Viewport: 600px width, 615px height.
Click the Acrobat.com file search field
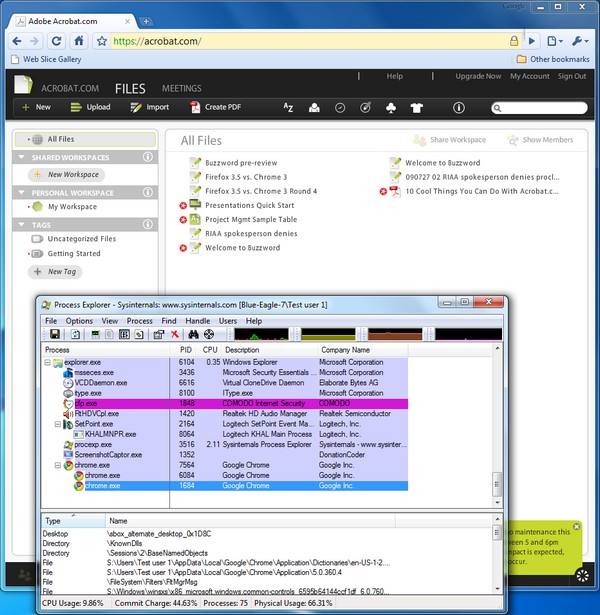539,108
